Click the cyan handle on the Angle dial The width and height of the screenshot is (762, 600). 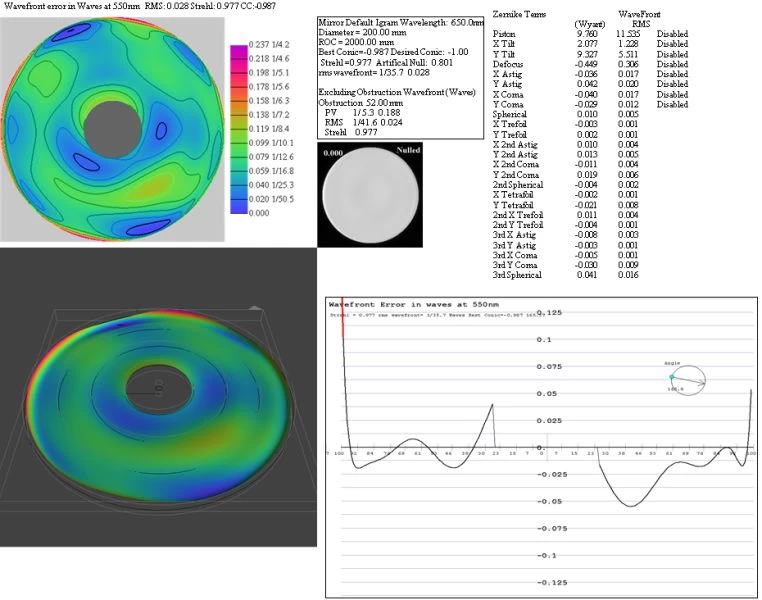point(672,377)
